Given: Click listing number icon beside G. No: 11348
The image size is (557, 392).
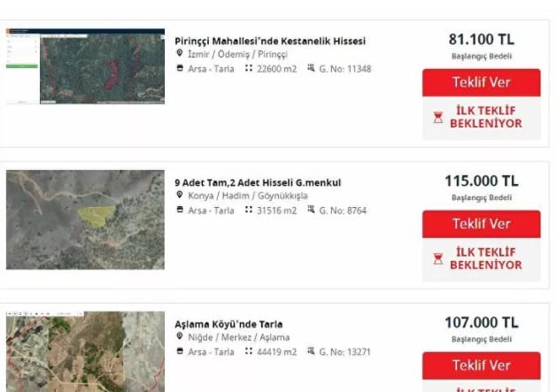Looking at the screenshot, I should [311, 68].
